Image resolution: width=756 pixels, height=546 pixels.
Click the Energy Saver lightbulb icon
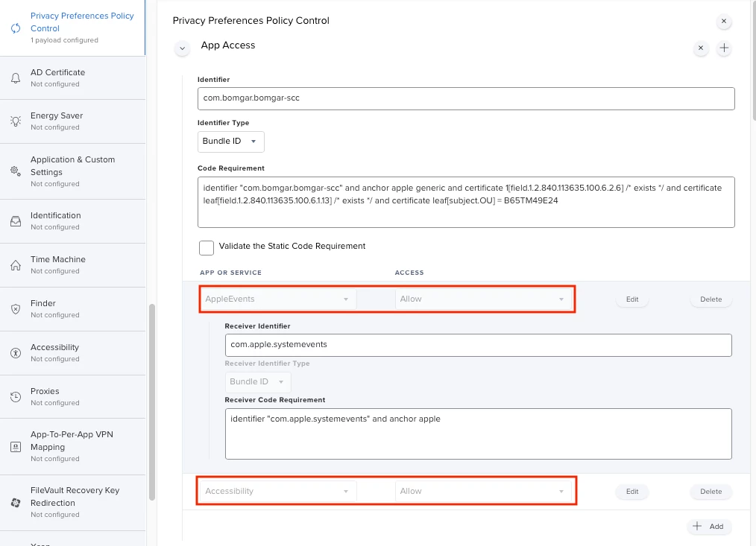16,121
